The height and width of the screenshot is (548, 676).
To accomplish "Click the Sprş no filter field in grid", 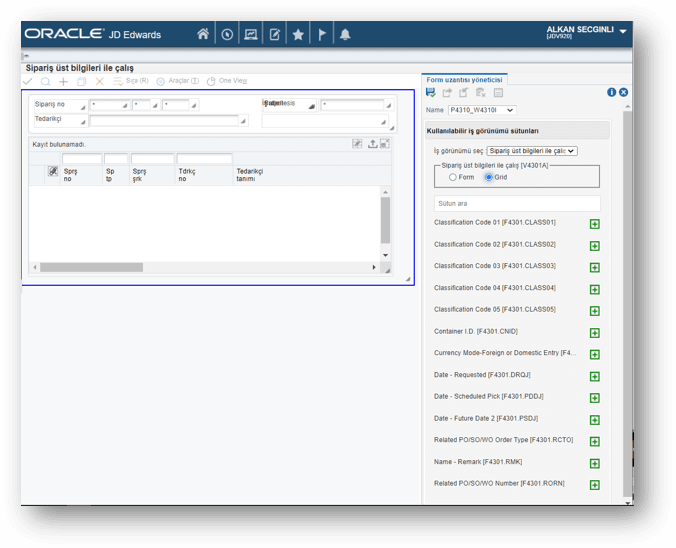I will click(x=82, y=159).
